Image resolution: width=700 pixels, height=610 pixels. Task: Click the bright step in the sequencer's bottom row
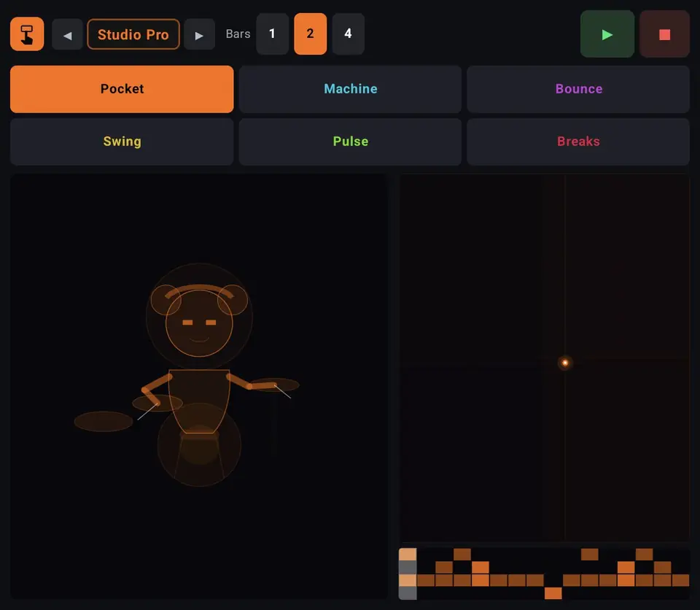(x=553, y=593)
